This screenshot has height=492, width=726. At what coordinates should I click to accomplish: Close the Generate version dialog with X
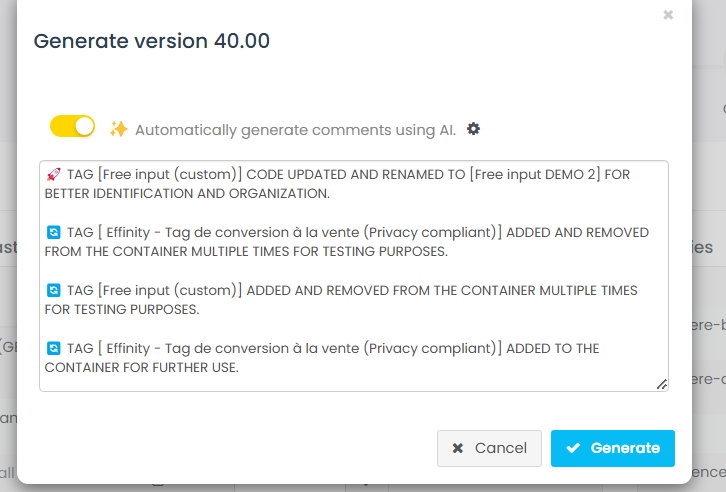(x=668, y=15)
